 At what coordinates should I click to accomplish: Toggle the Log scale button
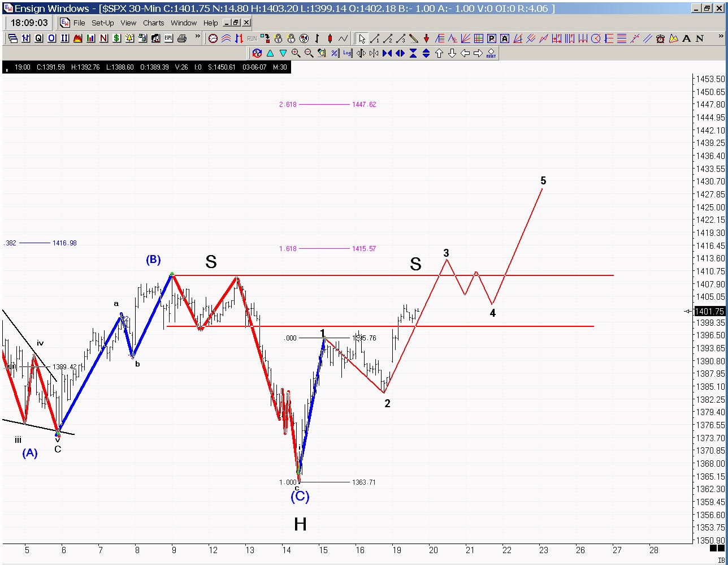click(x=348, y=53)
